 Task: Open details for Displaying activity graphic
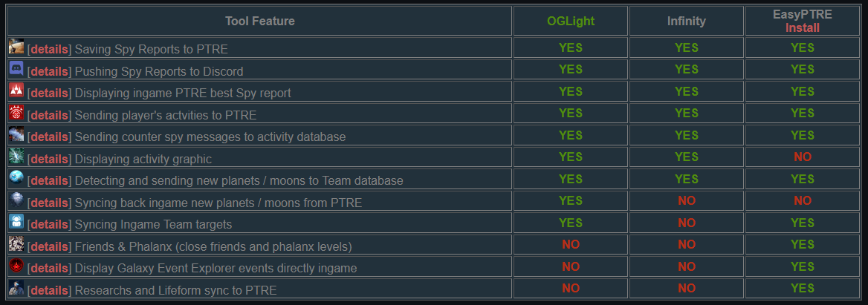pos(49,159)
